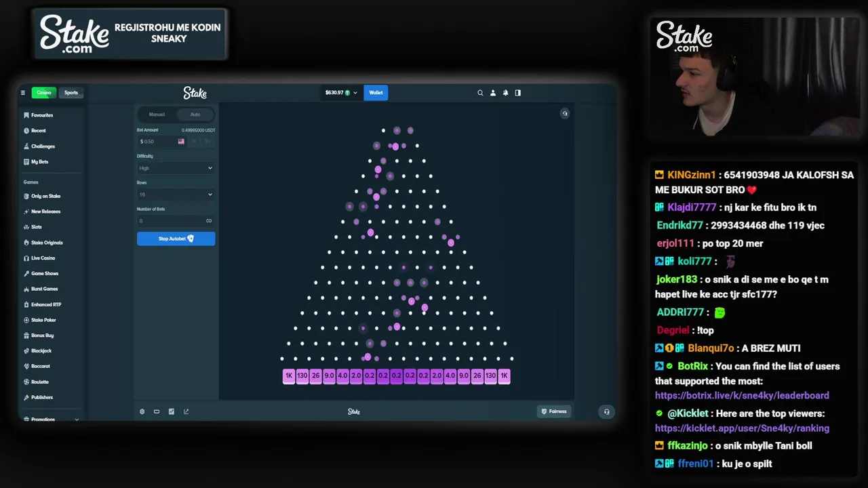Click KINGzinn1 username in chat

tap(691, 175)
